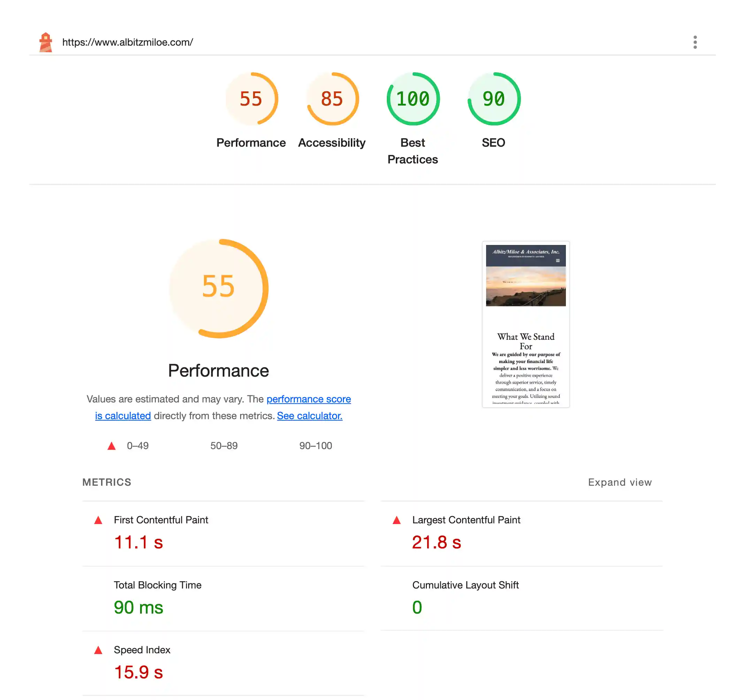Click the red triangle beside Speed Index
Image resolution: width=745 pixels, height=700 pixels.
[x=98, y=650]
